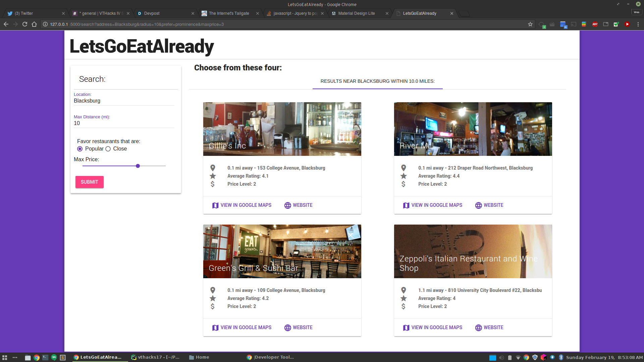Click the browser reload icon
Screen dimensions: 644x362
coord(25,24)
